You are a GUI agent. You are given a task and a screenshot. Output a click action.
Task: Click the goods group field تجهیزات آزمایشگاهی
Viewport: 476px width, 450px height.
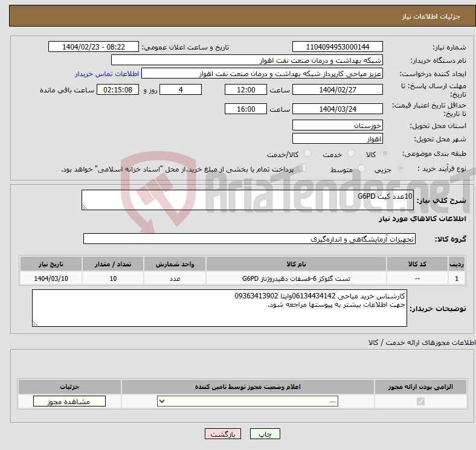[x=249, y=239]
